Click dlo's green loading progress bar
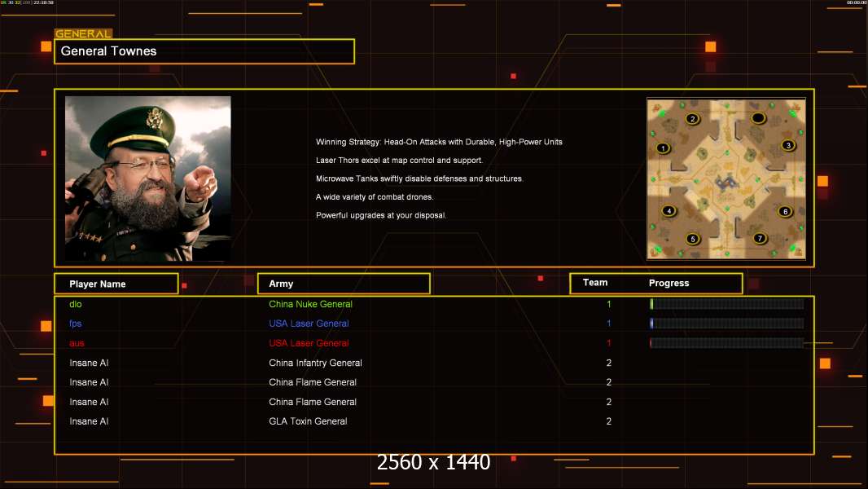This screenshot has height=489, width=868. (x=727, y=303)
